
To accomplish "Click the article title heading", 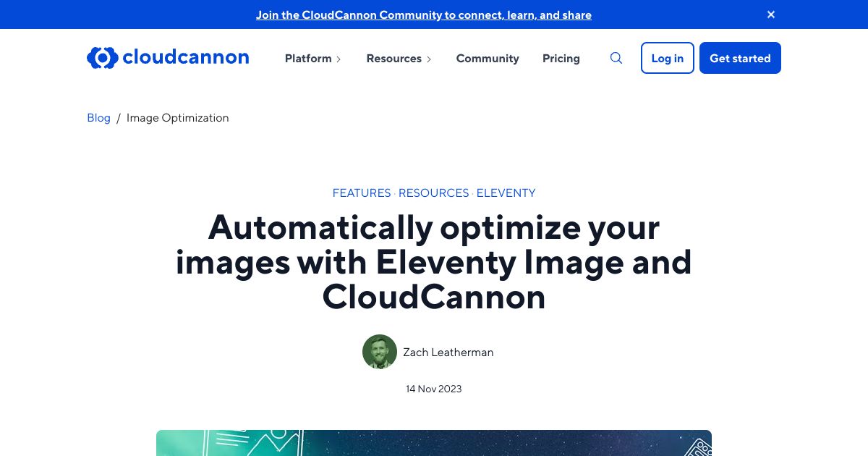I will 434,262.
